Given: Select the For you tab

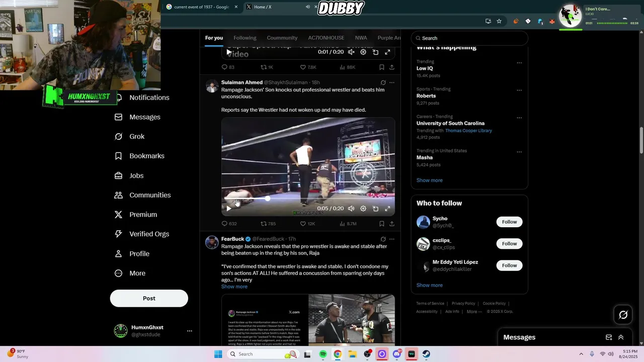Looking at the screenshot, I should pos(214,38).
